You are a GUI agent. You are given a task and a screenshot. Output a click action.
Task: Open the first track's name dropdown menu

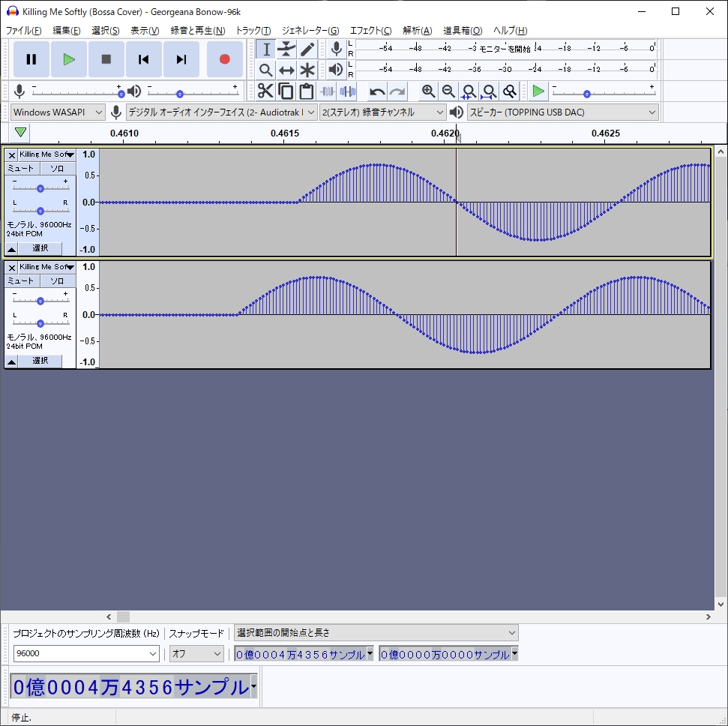click(x=47, y=154)
